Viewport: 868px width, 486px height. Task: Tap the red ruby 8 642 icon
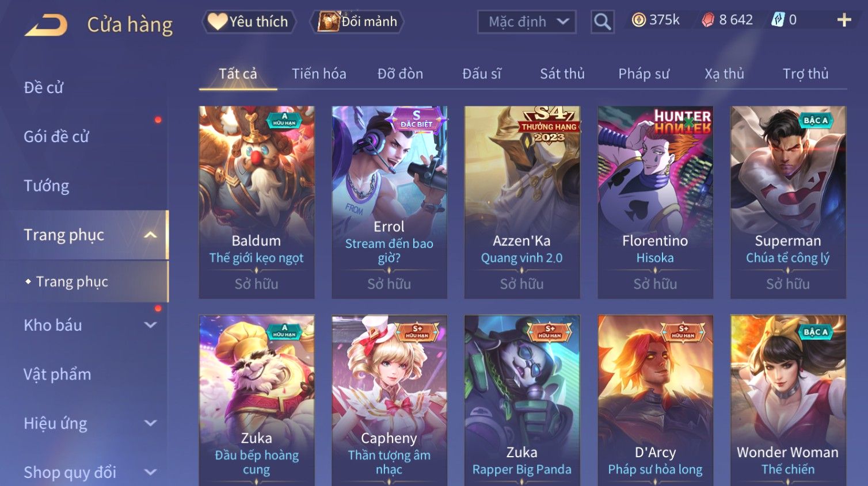click(707, 20)
